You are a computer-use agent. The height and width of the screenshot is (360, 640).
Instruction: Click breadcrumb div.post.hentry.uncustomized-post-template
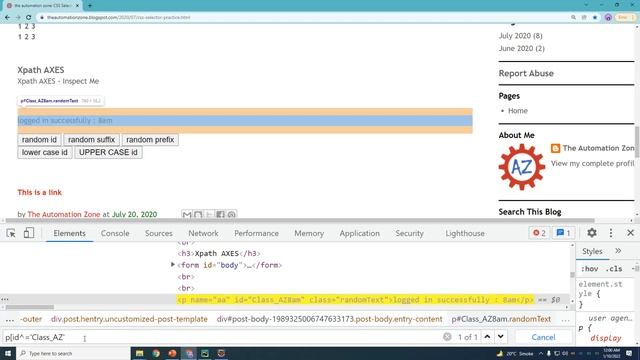point(129,319)
